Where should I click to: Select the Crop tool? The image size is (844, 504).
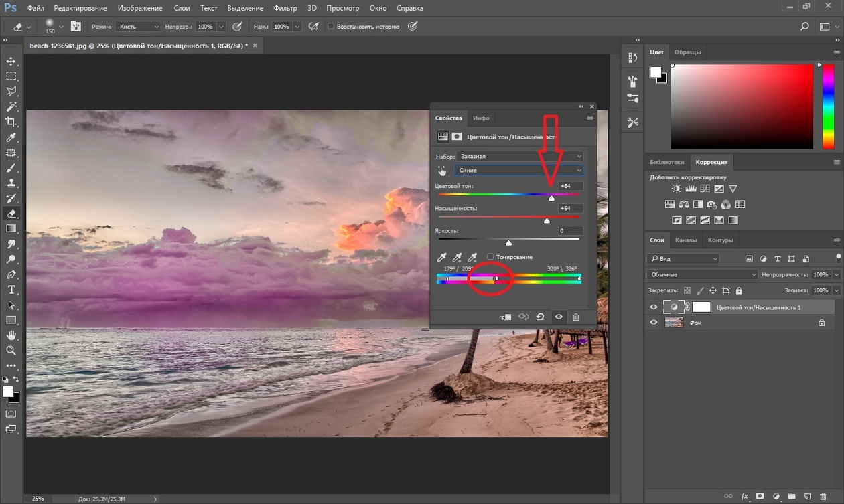pyautogui.click(x=11, y=122)
